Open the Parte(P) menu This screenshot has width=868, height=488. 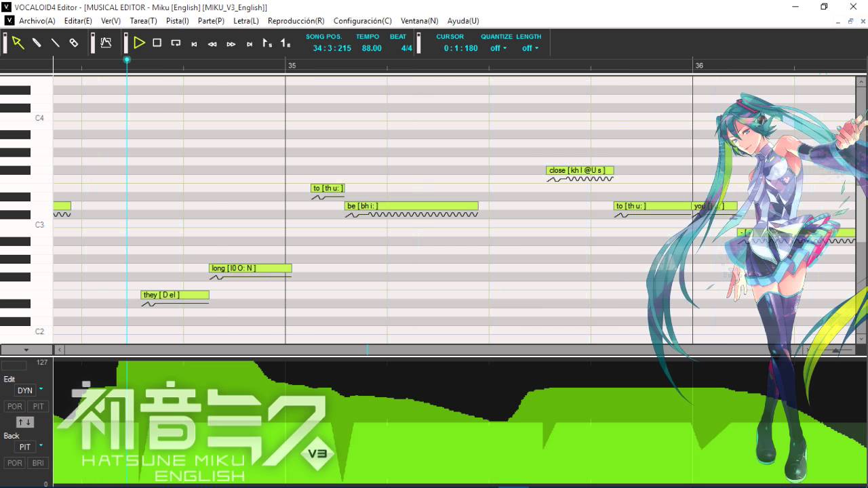(211, 21)
